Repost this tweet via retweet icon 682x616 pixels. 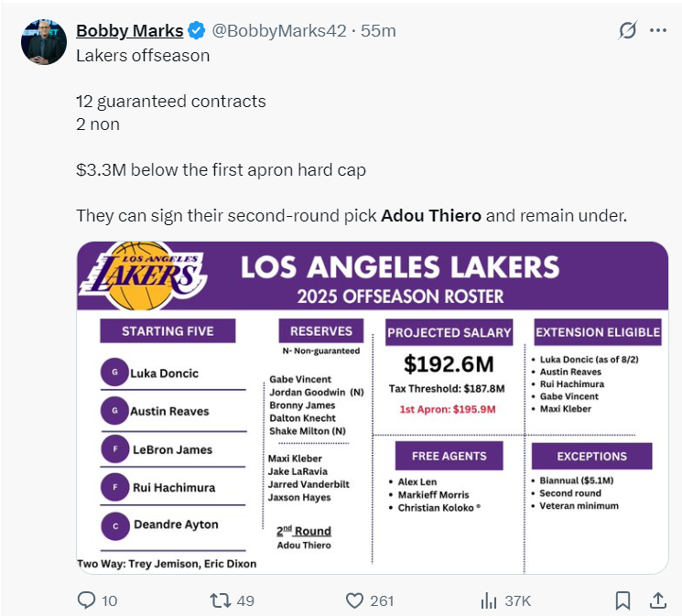point(221,600)
